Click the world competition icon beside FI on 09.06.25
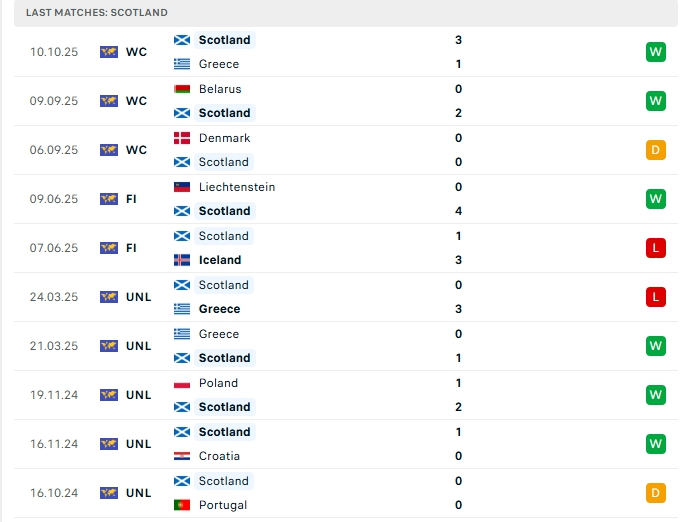 click(109, 199)
